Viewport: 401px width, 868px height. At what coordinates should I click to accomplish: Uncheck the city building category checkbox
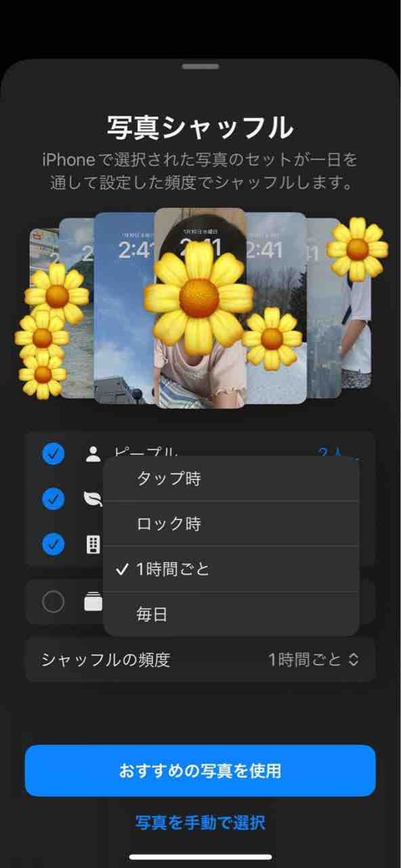53,544
